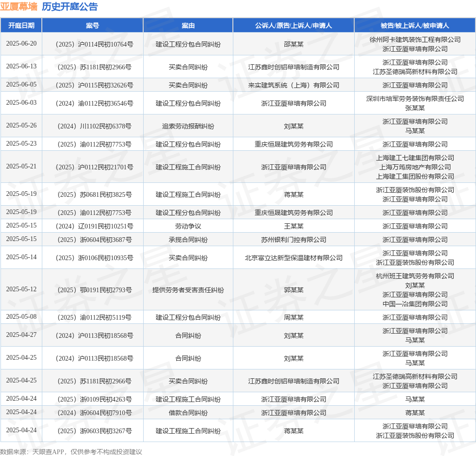Click the 数据来源 天眼查APP footer note
This screenshot has height=456, width=476.
pyautogui.click(x=71, y=452)
